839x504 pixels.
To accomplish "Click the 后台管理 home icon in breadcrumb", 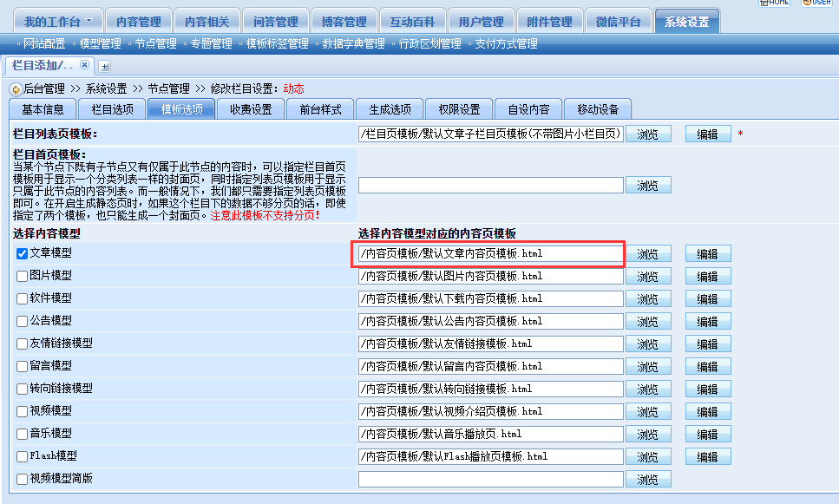I will pos(16,88).
